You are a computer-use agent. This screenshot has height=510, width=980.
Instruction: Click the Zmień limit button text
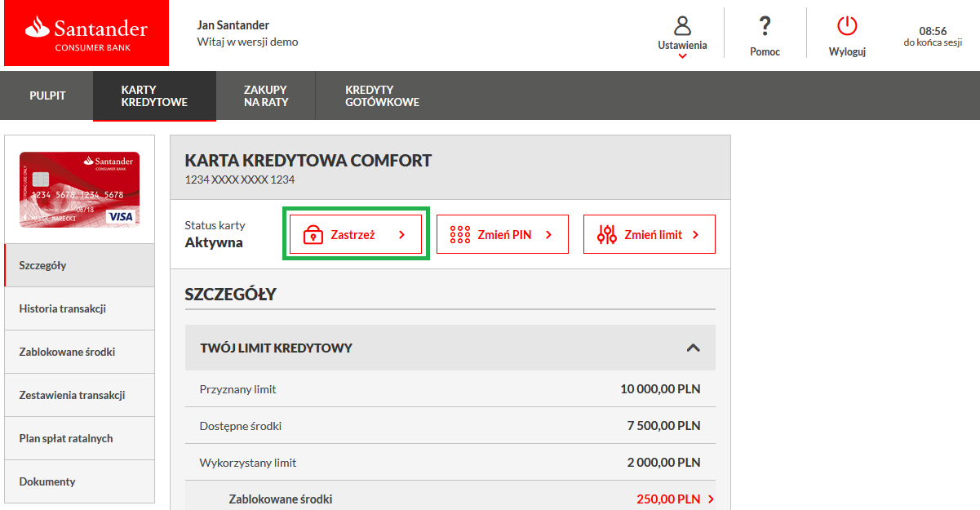coord(653,235)
